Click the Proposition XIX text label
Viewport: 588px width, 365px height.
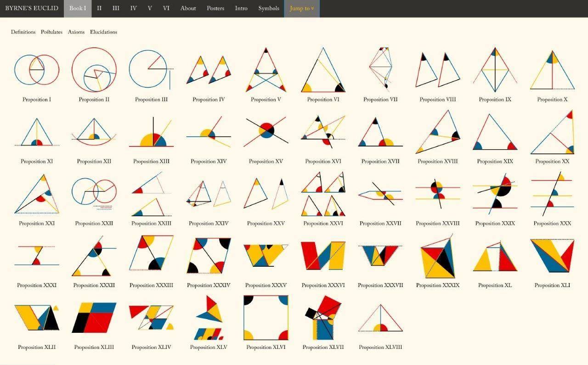[x=495, y=162]
